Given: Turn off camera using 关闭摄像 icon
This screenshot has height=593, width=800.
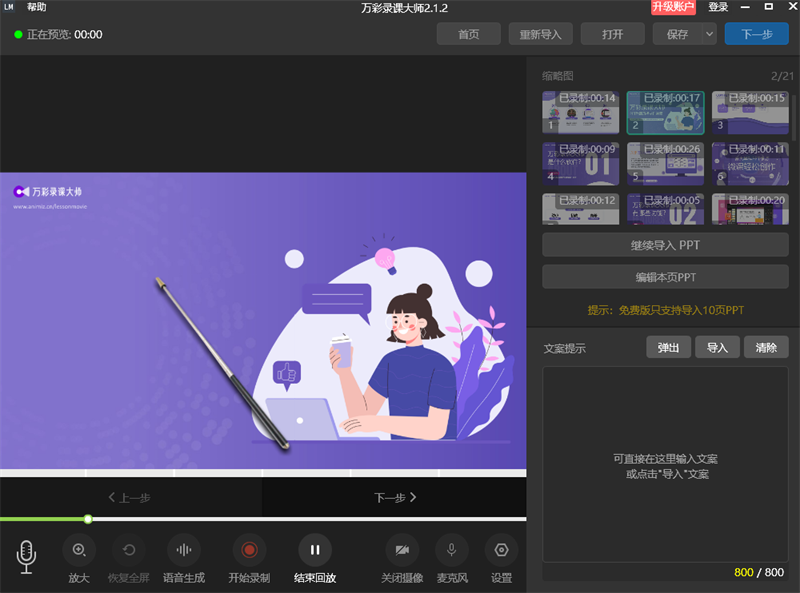Looking at the screenshot, I should point(402,550).
